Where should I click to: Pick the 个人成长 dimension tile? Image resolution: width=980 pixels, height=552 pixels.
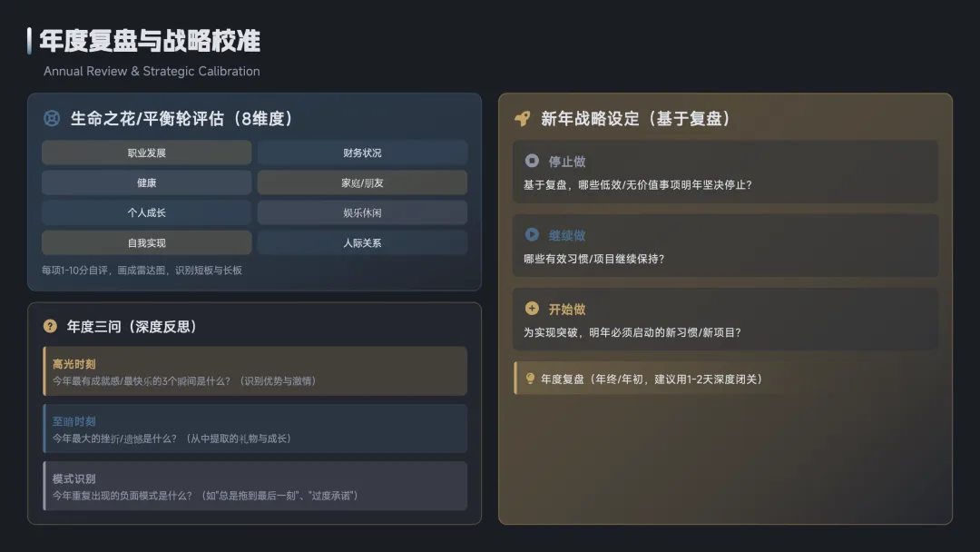(147, 212)
